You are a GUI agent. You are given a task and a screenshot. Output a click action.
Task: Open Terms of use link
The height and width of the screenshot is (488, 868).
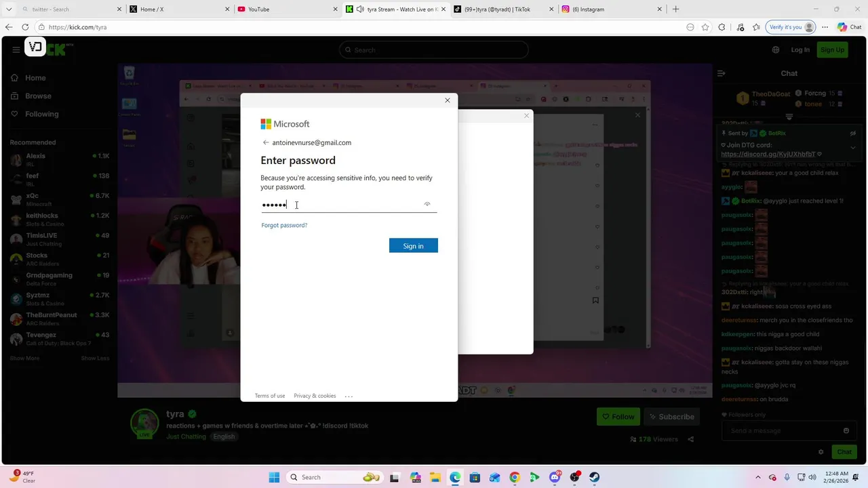[270, 396]
